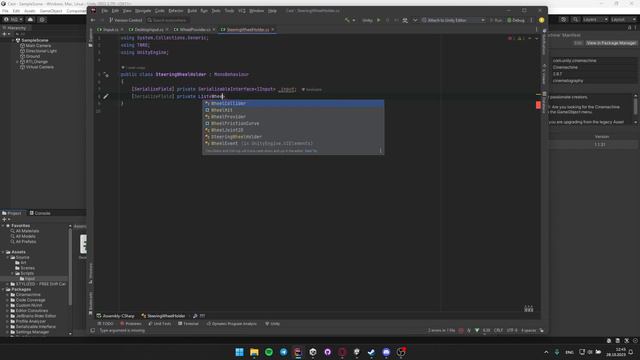Click the yellow user avatar in Rider toolbar
This screenshot has height=360, width=640.
point(541,20)
